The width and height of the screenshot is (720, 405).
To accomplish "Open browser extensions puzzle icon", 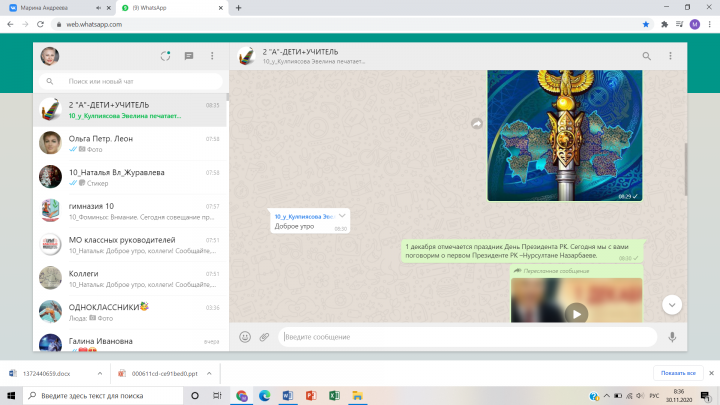I will tap(664, 24).
